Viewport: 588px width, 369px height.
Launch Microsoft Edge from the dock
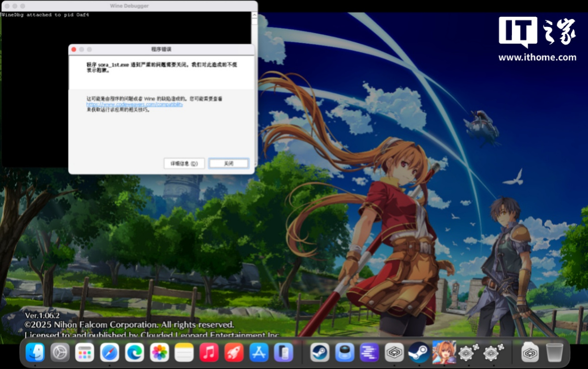134,352
